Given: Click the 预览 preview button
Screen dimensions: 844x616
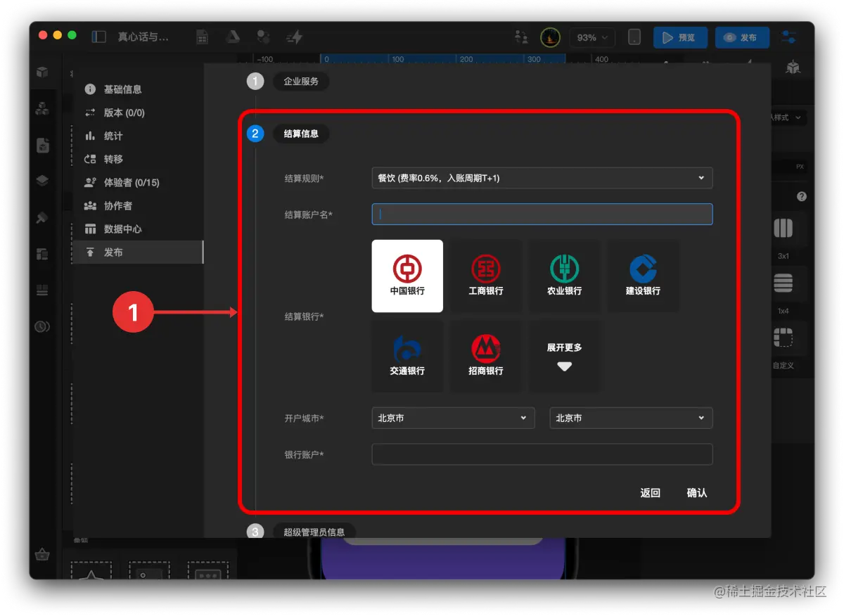Looking at the screenshot, I should [x=680, y=37].
